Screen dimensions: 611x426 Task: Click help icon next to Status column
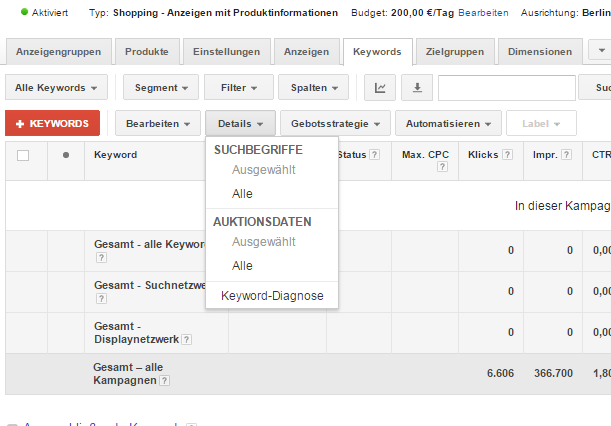coord(374,155)
